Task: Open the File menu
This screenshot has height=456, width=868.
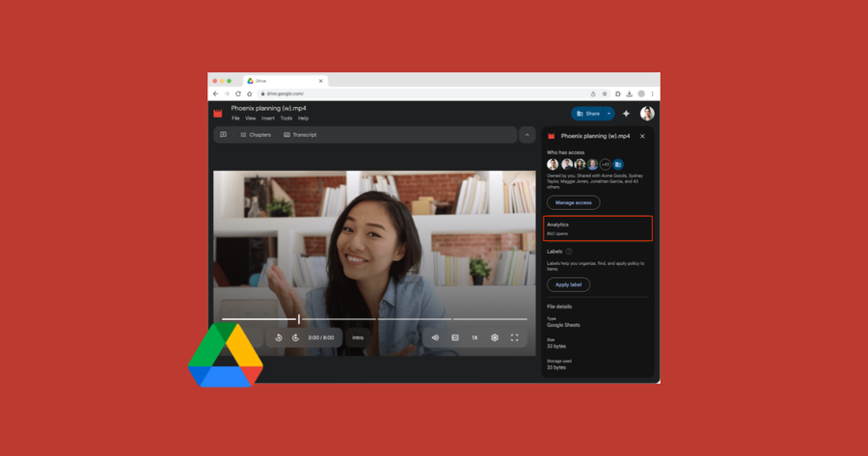Action: pos(236,119)
